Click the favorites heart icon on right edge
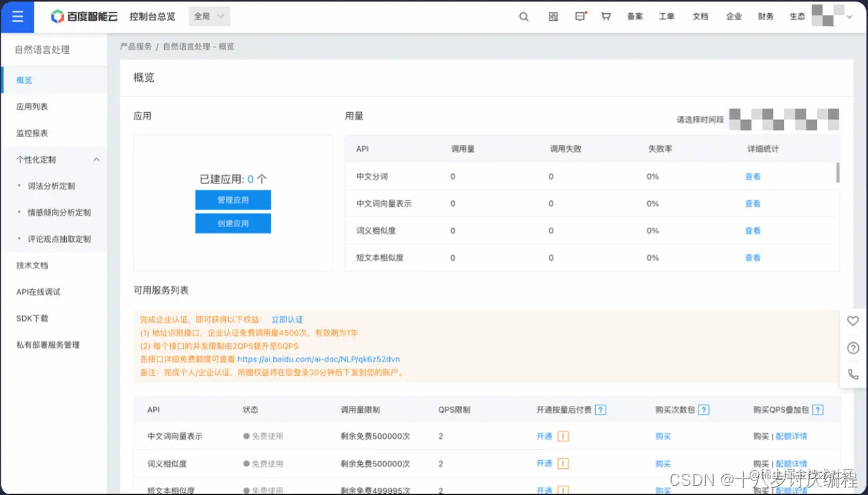Viewport: 868px width, 495px height. [852, 321]
